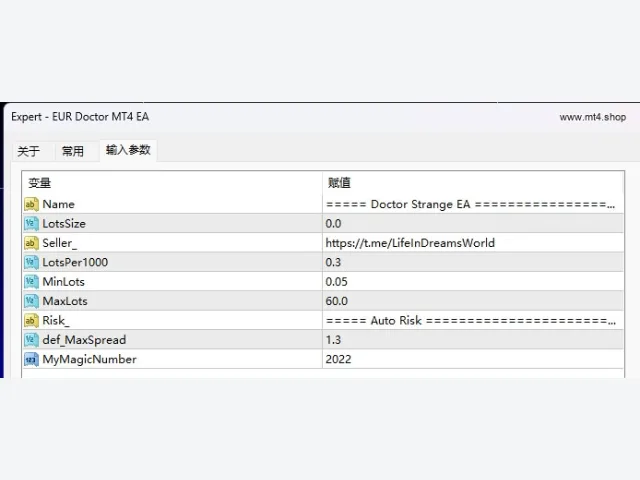This screenshot has width=640, height=480.
Task: Edit the Seller_ t.me link value
Action: pos(473,243)
